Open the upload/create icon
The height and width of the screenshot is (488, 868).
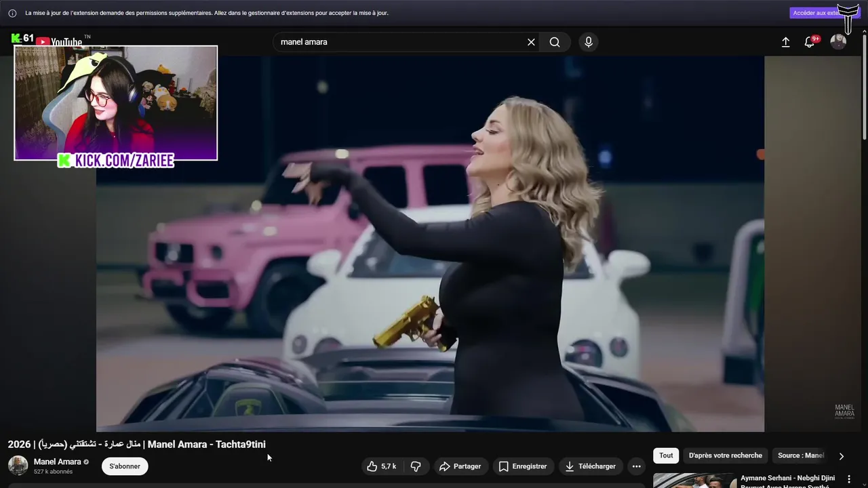point(785,42)
